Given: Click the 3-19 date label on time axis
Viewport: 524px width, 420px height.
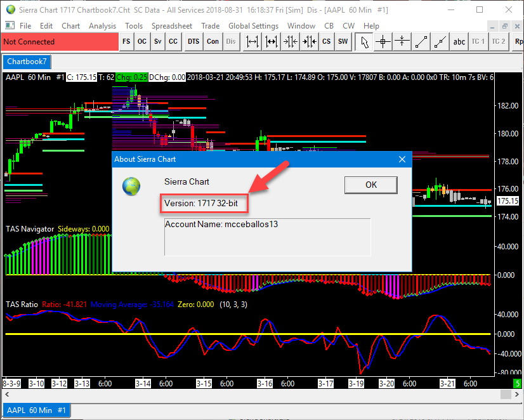Looking at the screenshot, I should [x=357, y=383].
